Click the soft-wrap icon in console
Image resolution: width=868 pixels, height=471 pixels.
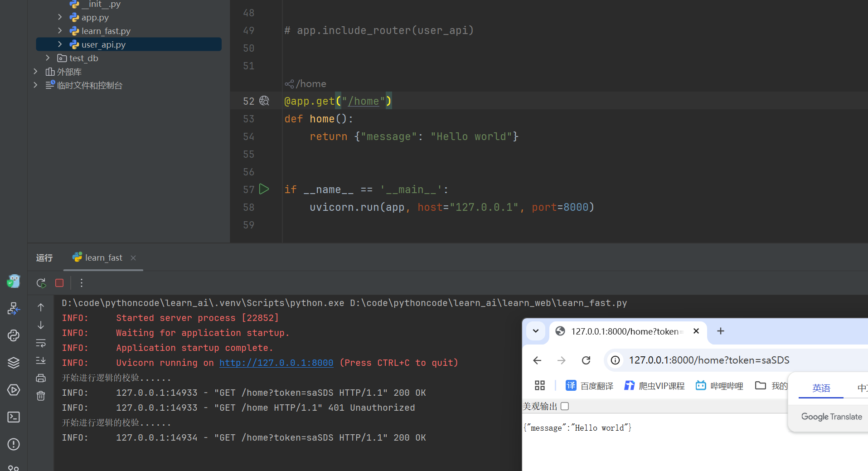41,343
